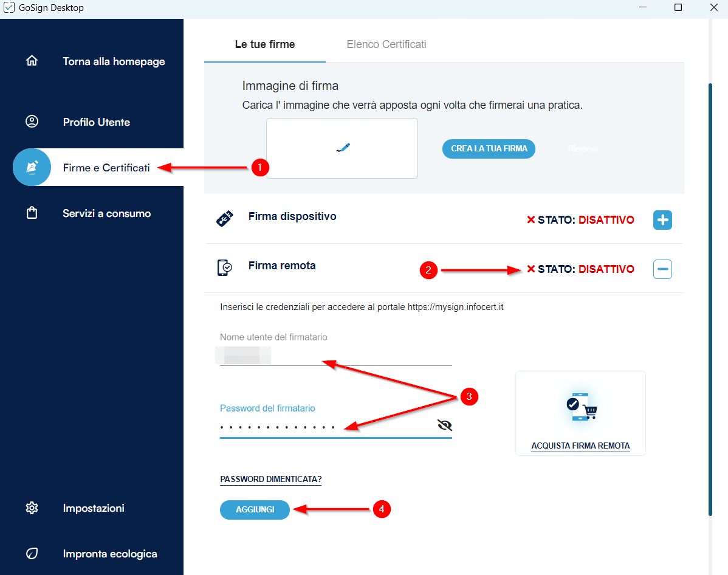Focus Nome utente del firmatario field

335,356
